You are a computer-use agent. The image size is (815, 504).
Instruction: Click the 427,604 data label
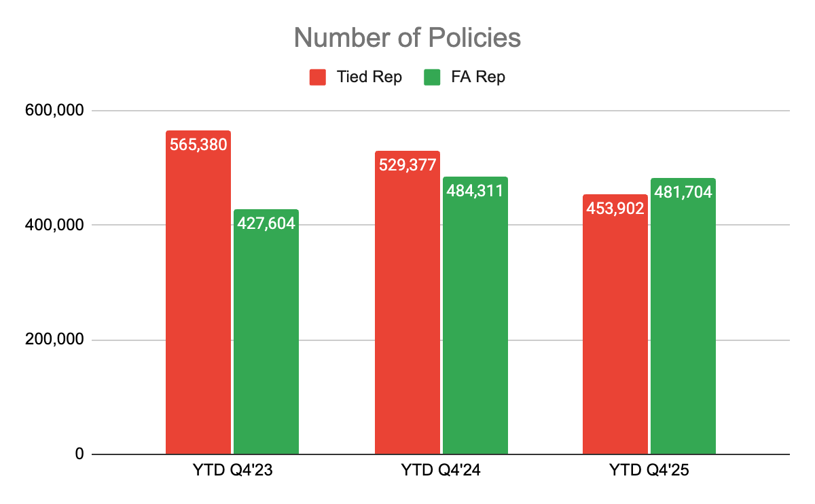click(x=266, y=223)
